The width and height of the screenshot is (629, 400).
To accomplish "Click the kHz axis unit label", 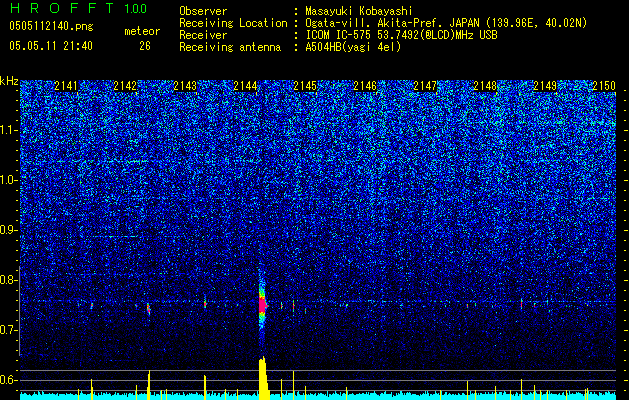I will pos(9,81).
